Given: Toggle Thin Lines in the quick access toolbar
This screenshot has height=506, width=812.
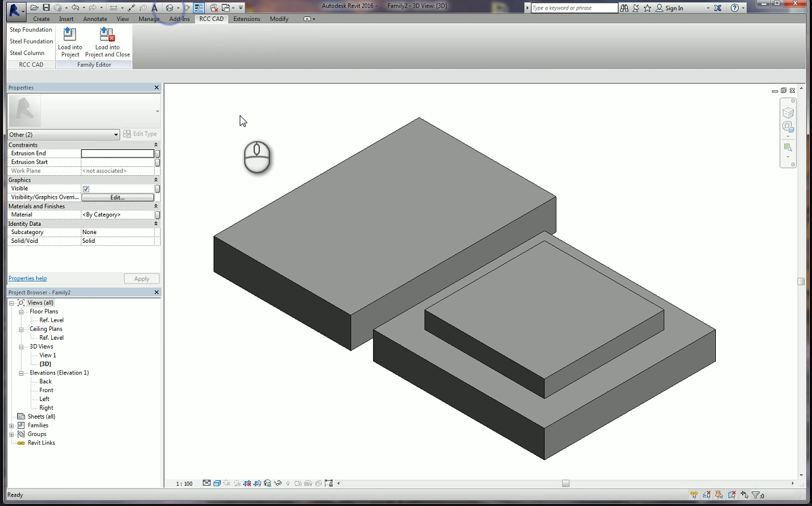Looking at the screenshot, I should (199, 8).
